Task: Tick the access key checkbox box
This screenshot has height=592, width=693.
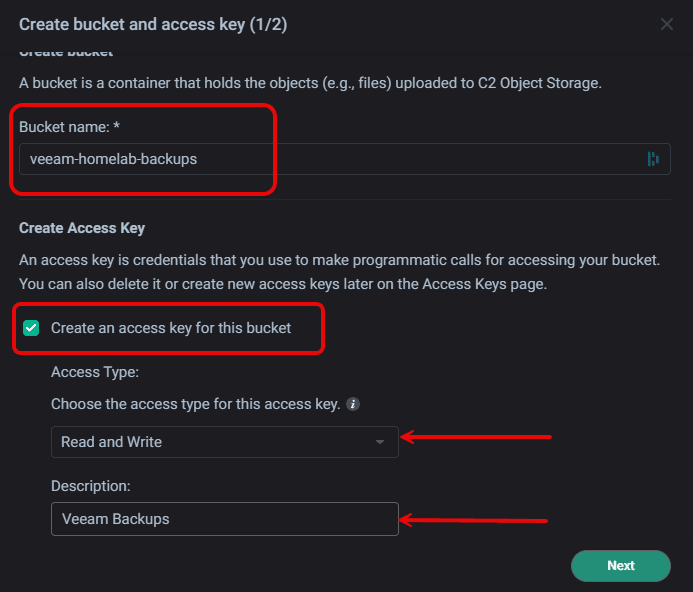Action: pyautogui.click(x=32, y=328)
